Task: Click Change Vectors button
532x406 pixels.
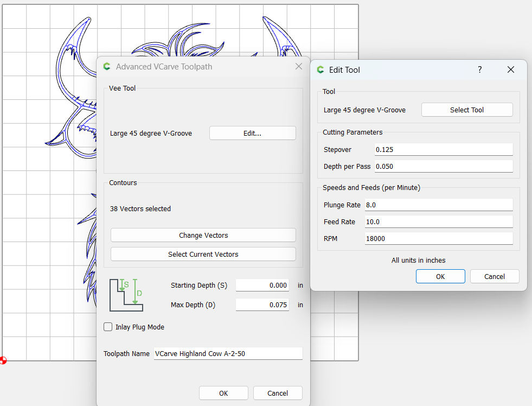Action: point(203,235)
